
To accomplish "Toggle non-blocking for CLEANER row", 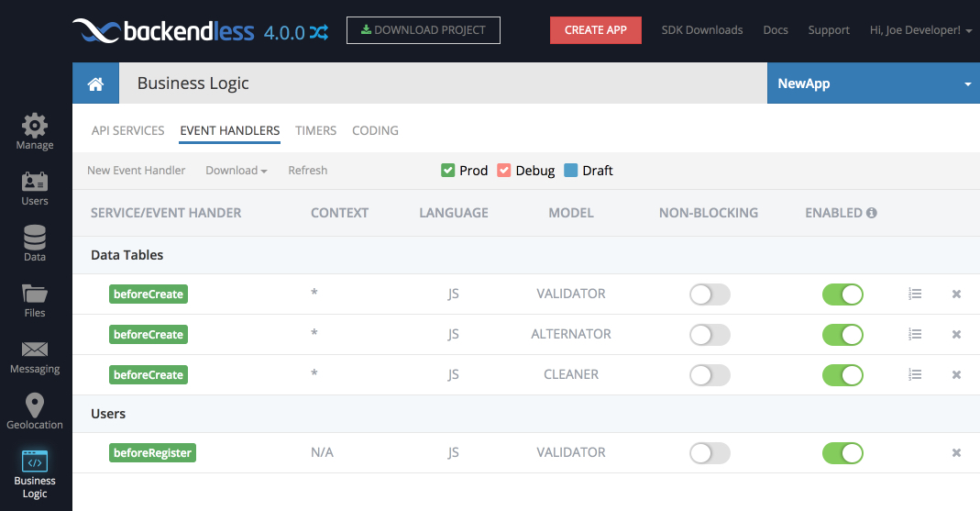I will click(x=710, y=374).
